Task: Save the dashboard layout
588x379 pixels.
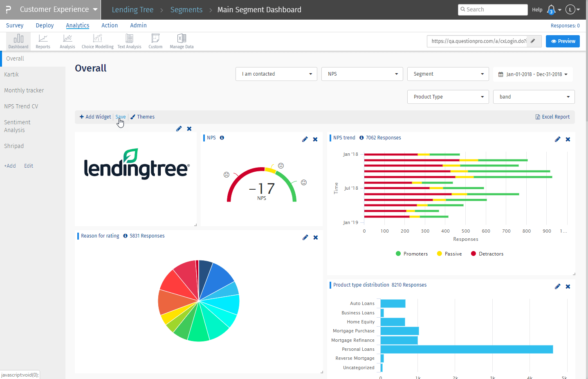Action: [121, 117]
